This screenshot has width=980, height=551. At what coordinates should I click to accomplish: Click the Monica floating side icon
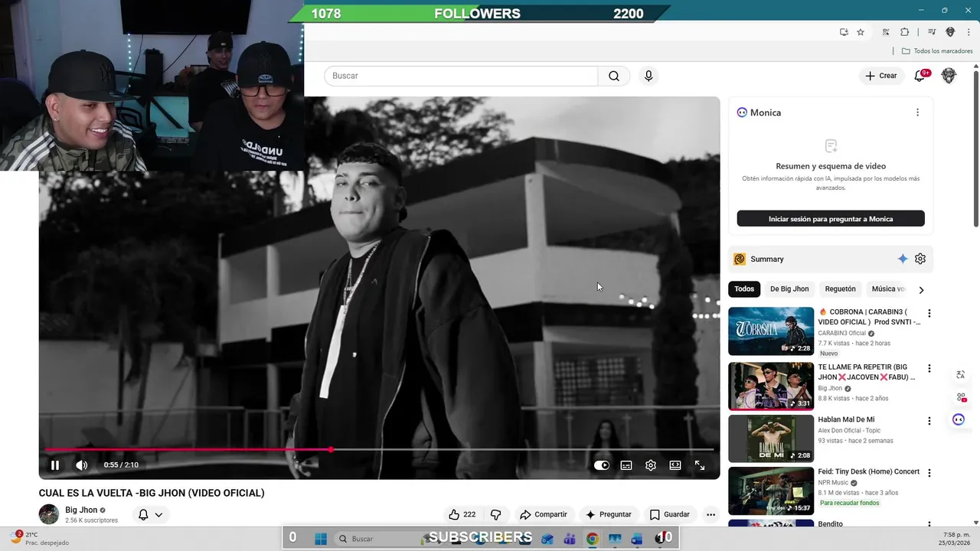click(x=959, y=419)
